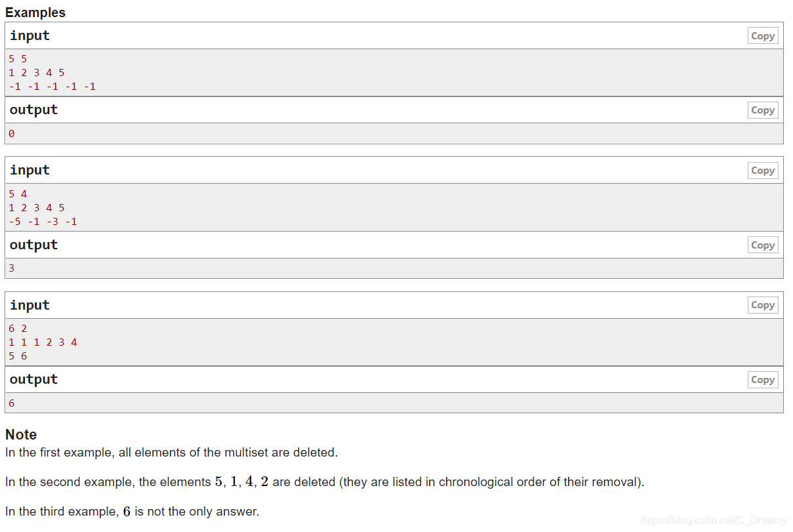This screenshot has height=532, width=793.
Task: Click the line reading '5 4'
Action: tap(16, 194)
